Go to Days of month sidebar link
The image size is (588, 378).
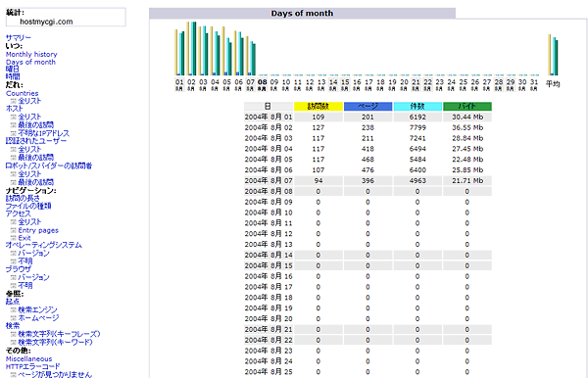point(30,63)
